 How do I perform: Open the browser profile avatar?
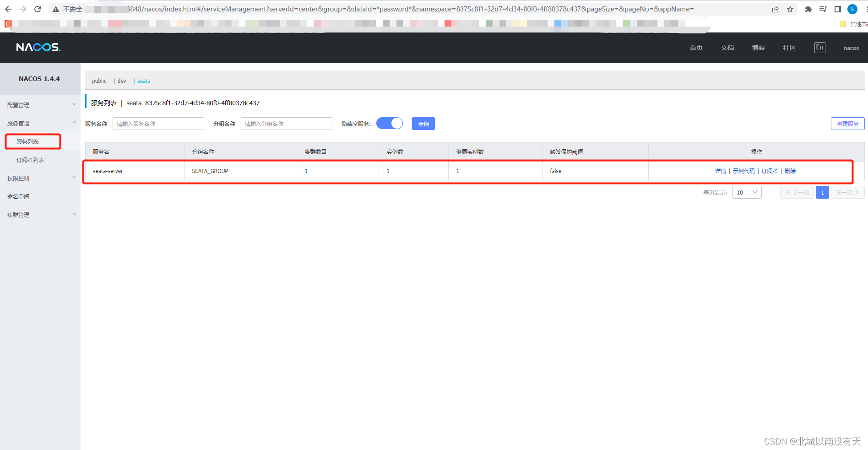pyautogui.click(x=852, y=9)
